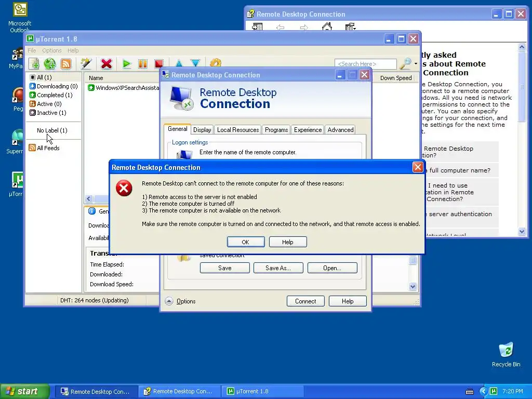This screenshot has width=532, height=399.
Task: Click green Start torrent play icon
Action: (127, 63)
